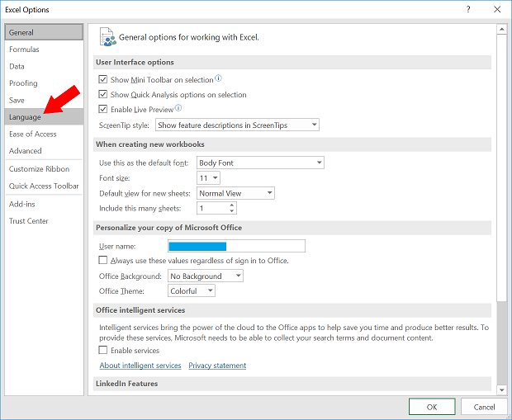The width and height of the screenshot is (512, 420).
Task: Open the Default view Normal View dropdown
Action: point(235,193)
